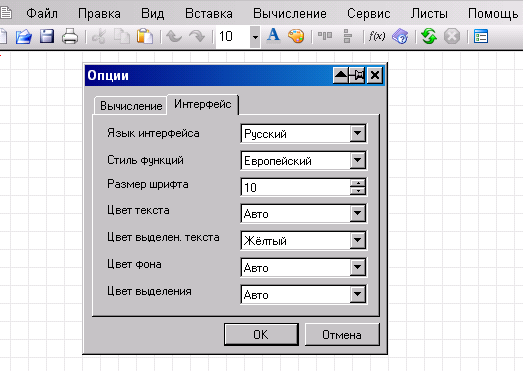Align regions horizontally toolbar icon
The height and width of the screenshot is (371, 523).
325,35
